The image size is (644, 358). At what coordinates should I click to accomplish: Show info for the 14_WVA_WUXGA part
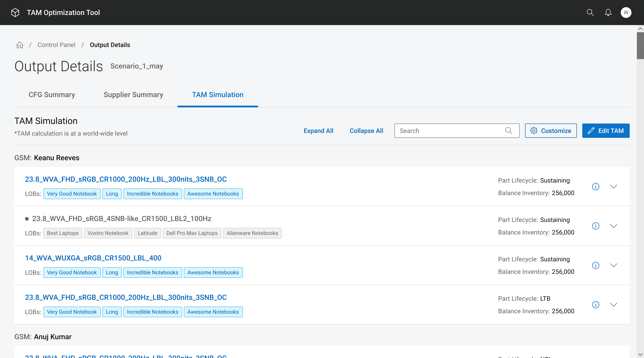[x=595, y=265]
